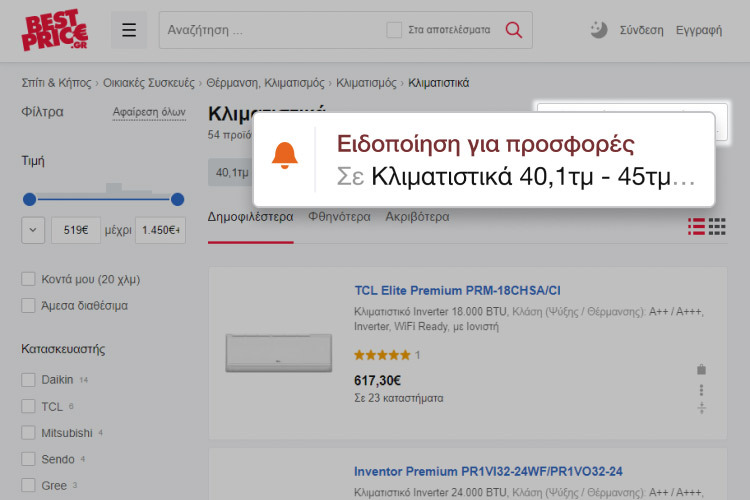
Task: Check the 'Κοντά μου (20 χλμ)' filter
Action: click(28, 279)
